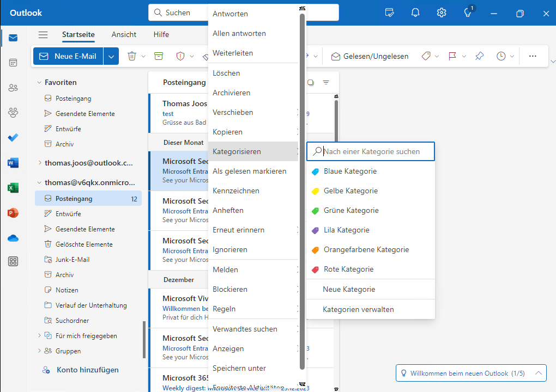
Task: Open the Calendar from the left rail
Action: pyautogui.click(x=14, y=63)
